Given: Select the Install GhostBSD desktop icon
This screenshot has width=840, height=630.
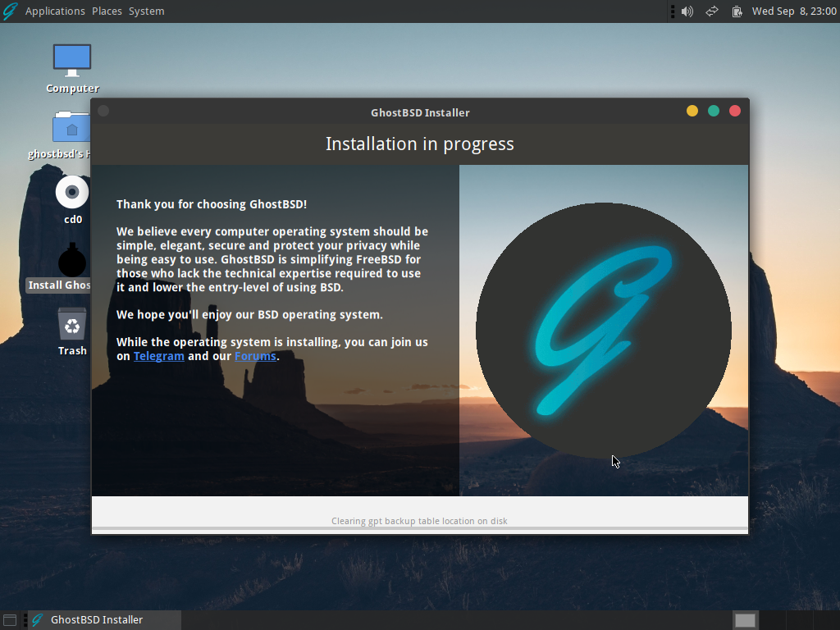Looking at the screenshot, I should [72, 260].
